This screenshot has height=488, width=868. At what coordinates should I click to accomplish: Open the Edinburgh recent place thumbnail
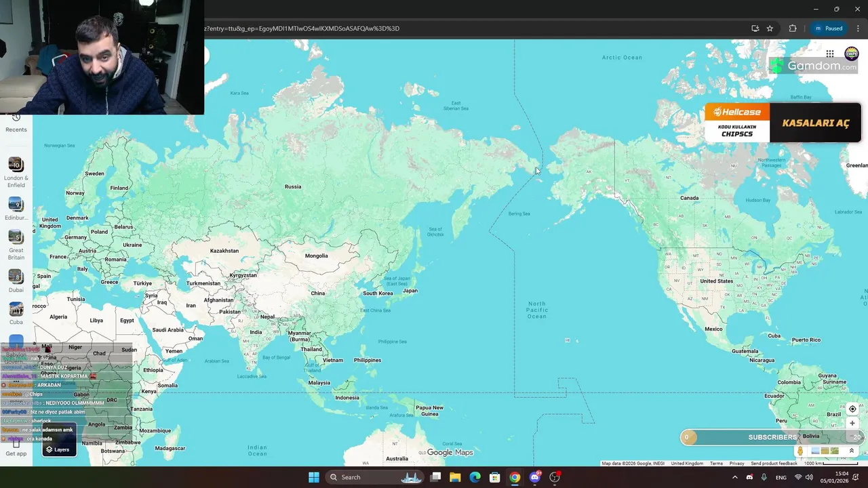coord(16,204)
